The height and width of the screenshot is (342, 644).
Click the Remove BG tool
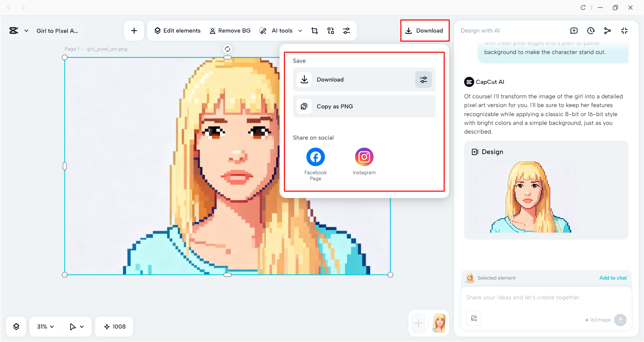click(x=230, y=31)
